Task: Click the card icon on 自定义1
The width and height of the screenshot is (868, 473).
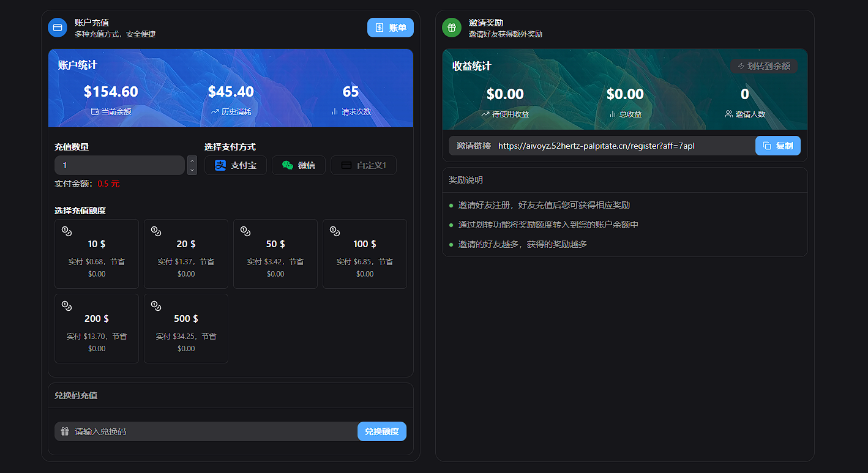Action: (x=346, y=165)
